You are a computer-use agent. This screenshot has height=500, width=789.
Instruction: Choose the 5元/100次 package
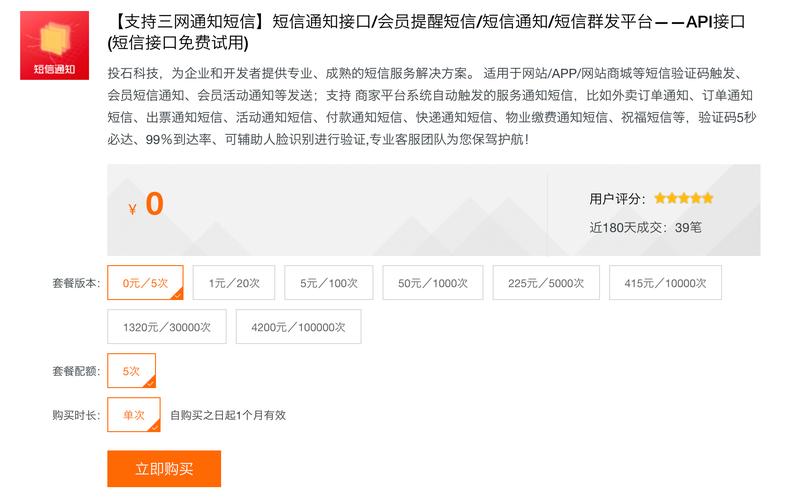point(329,283)
